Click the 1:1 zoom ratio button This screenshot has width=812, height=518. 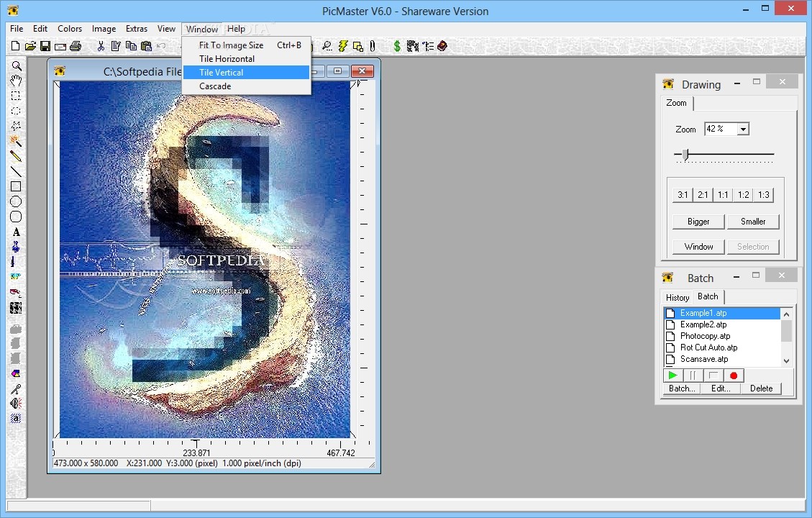[x=723, y=195]
